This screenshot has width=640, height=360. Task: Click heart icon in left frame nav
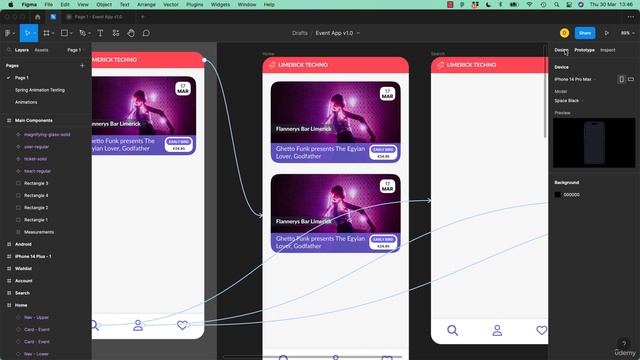pos(182,325)
